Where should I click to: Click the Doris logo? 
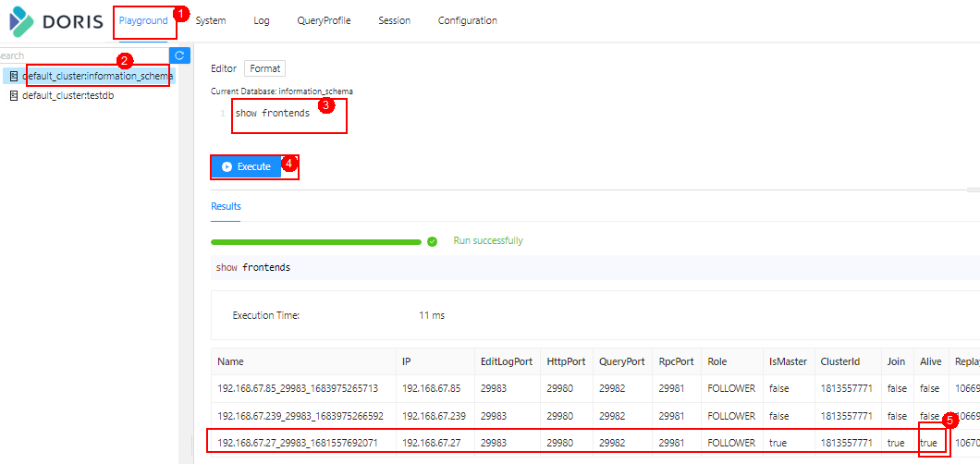point(56,22)
